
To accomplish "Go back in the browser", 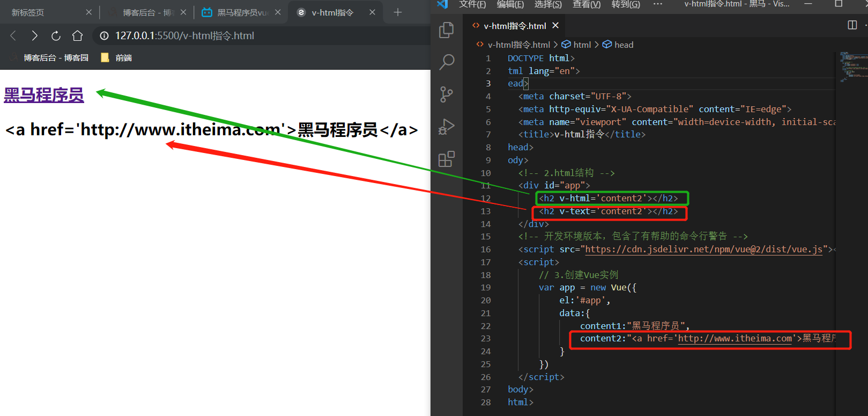I will click(x=13, y=35).
